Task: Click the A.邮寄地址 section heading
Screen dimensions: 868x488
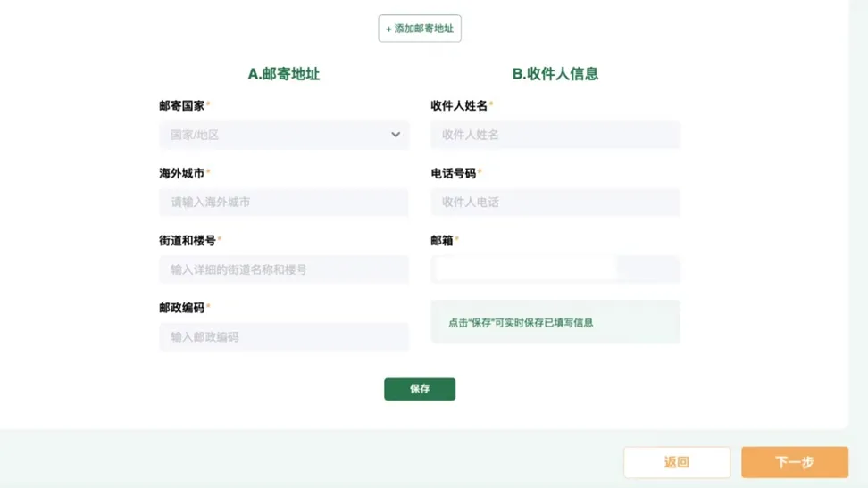Action: [x=283, y=74]
